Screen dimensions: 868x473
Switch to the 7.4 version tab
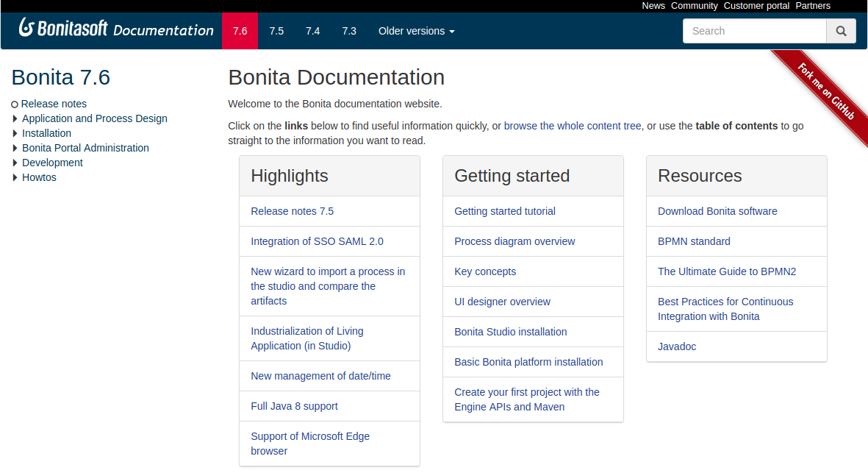click(x=313, y=31)
